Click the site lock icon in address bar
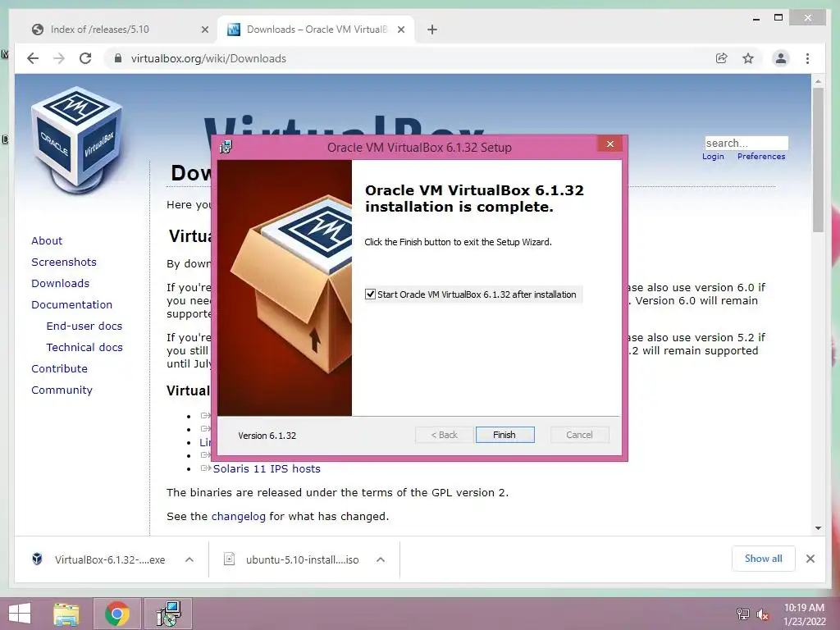This screenshot has height=630, width=840. [118, 58]
